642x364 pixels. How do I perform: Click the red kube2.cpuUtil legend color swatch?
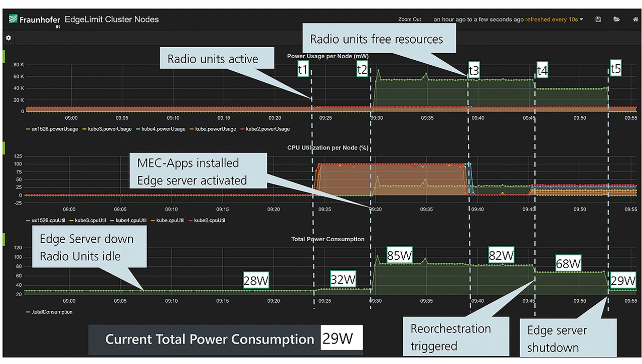[x=190, y=220]
